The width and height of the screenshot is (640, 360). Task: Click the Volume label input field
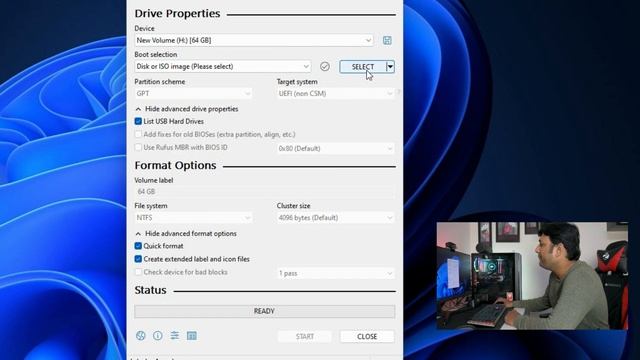(x=264, y=191)
